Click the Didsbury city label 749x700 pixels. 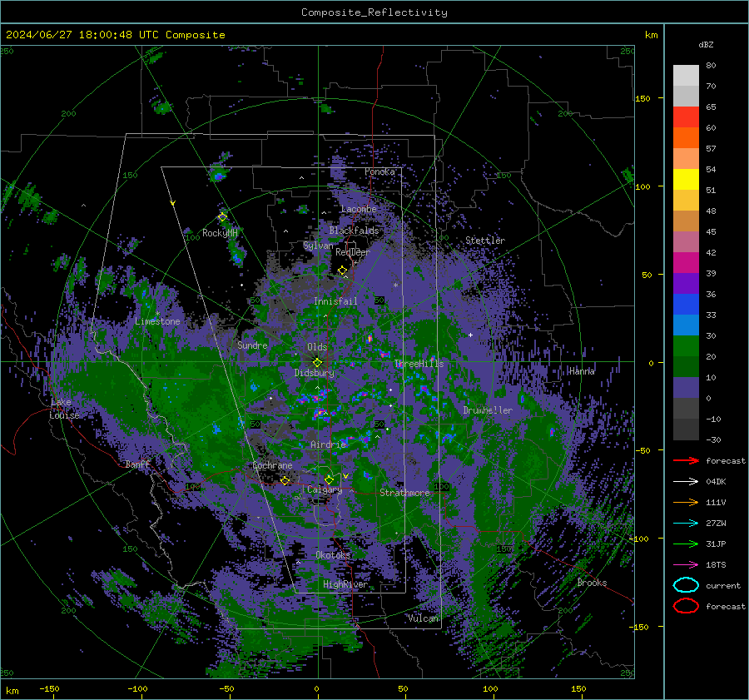tap(315, 373)
